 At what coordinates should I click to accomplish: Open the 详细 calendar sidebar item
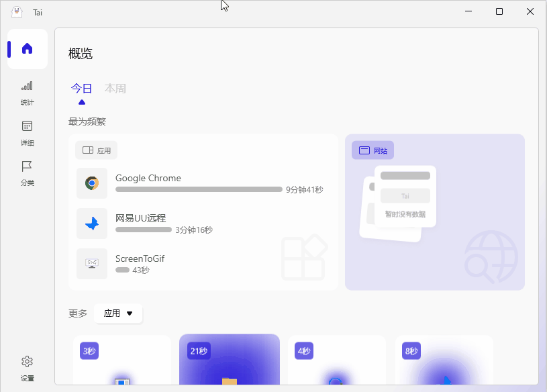28,134
